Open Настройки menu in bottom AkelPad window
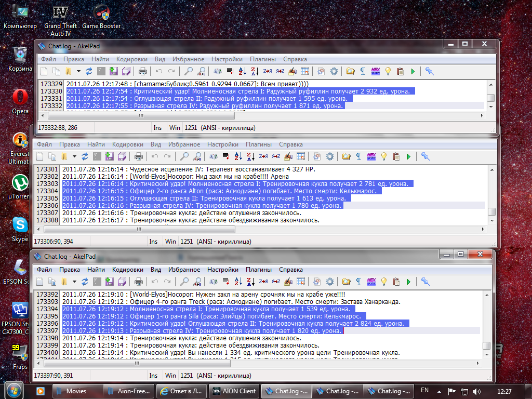Viewport: 532px width, 399px height. 222,270
